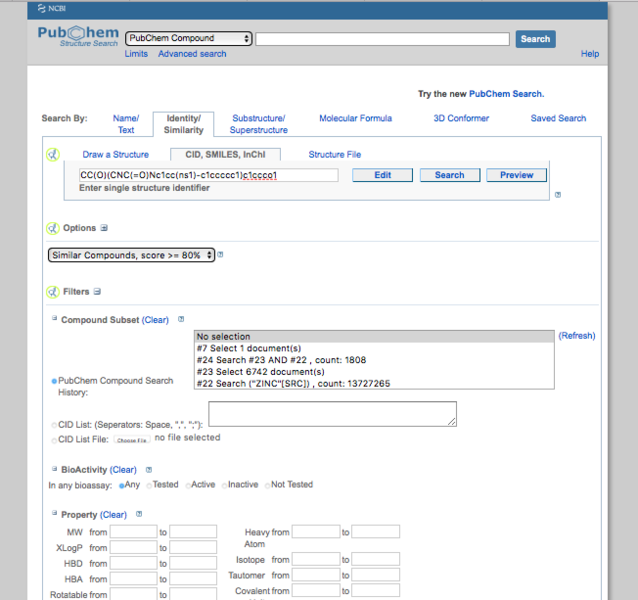The width and height of the screenshot is (638, 600).
Task: Open the 3D Conformer tab
Action: [x=461, y=118]
